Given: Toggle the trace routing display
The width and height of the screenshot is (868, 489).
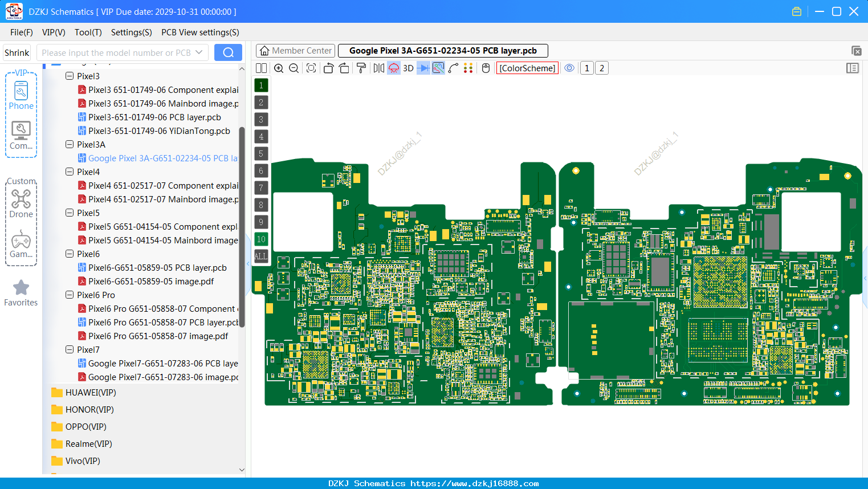Looking at the screenshot, I should coord(438,68).
